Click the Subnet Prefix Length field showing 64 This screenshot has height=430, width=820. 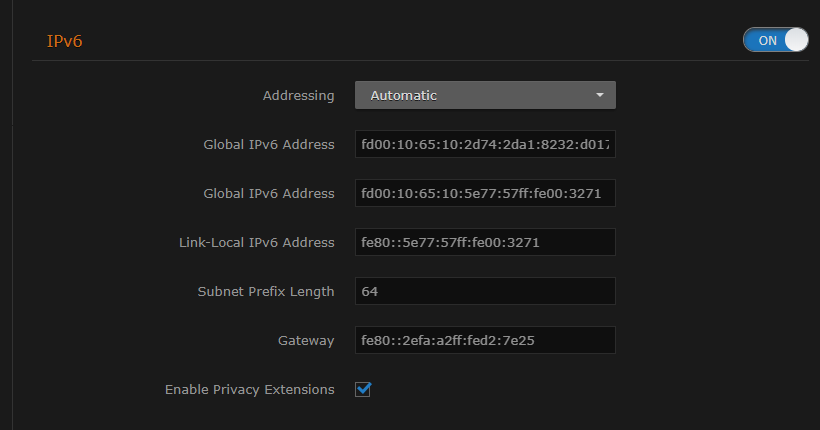coord(485,291)
